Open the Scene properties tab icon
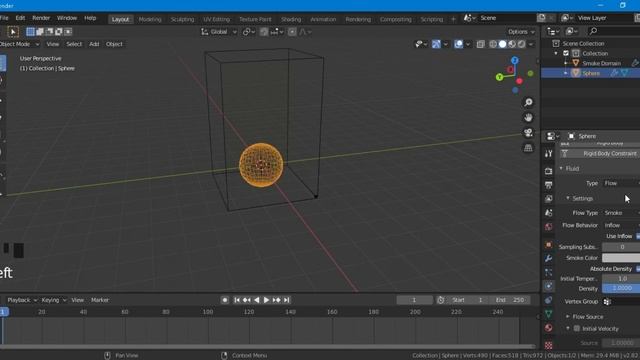640x360 pixels. tap(548, 213)
